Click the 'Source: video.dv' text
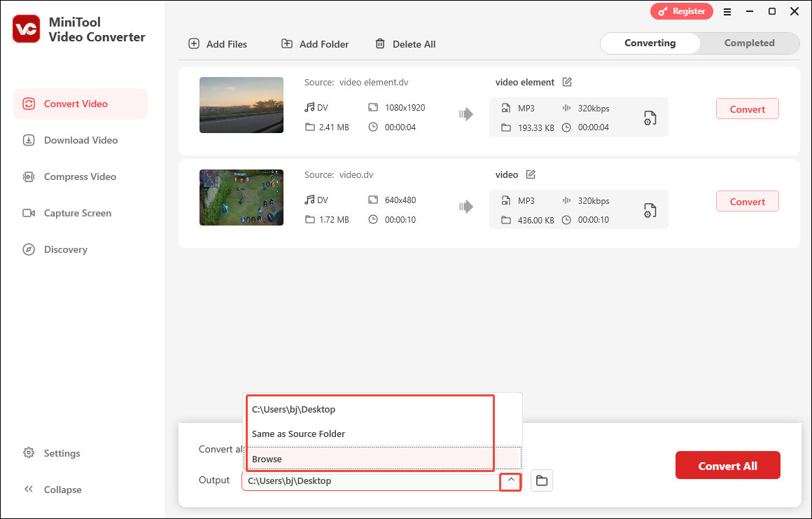Image resolution: width=812 pixels, height=519 pixels. click(x=339, y=174)
